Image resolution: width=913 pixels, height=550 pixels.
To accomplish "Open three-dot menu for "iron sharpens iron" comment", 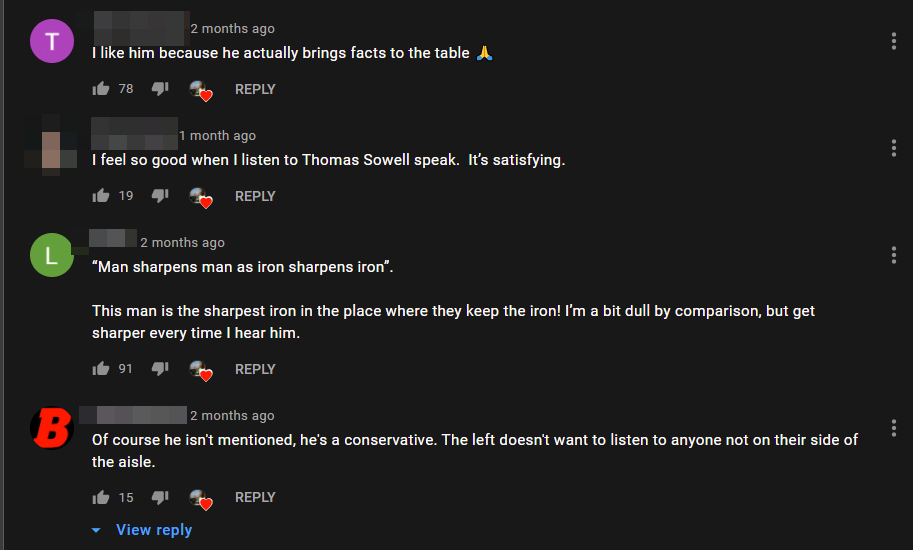I will 893,255.
